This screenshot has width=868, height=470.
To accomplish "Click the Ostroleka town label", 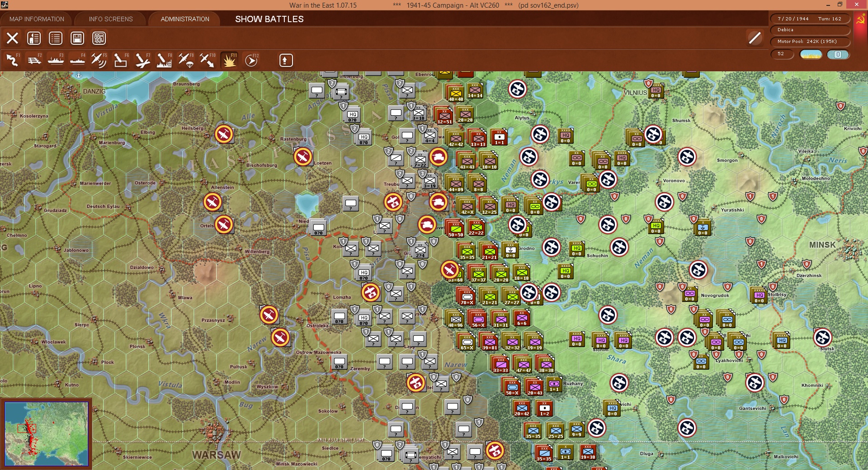I will point(317,325).
